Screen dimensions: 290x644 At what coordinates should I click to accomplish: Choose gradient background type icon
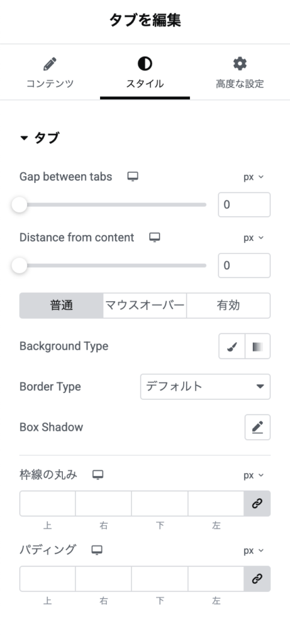click(x=257, y=347)
